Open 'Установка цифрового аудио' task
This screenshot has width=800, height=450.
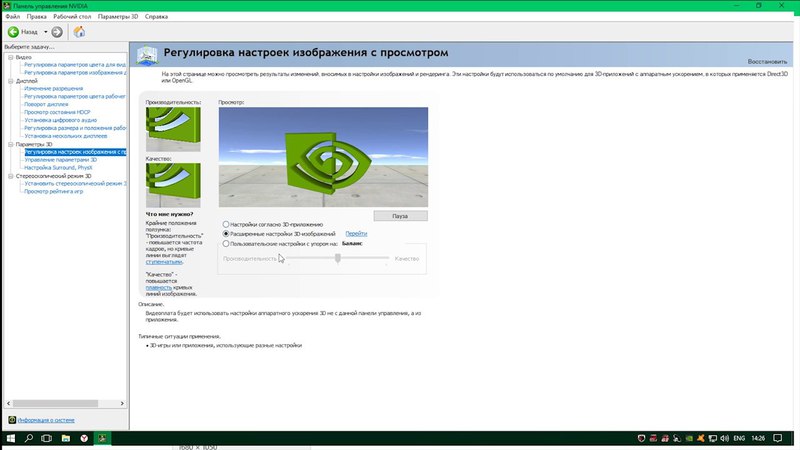point(61,120)
